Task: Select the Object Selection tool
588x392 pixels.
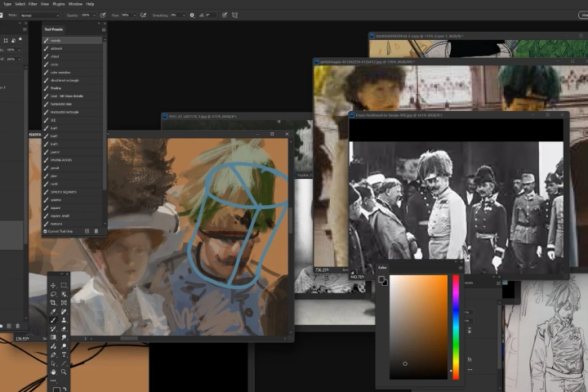Action: click(x=64, y=294)
